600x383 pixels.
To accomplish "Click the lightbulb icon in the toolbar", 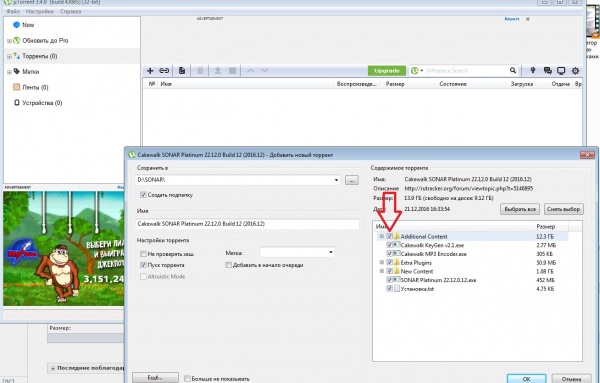I will 533,70.
